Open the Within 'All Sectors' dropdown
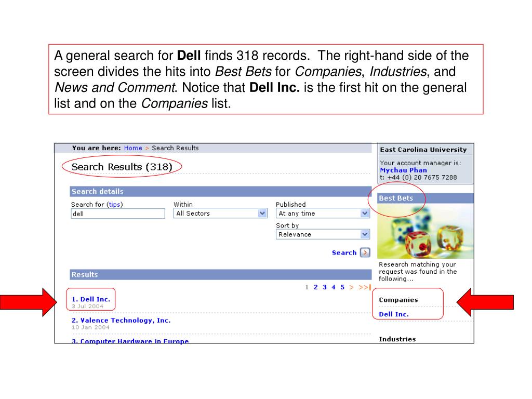 [220, 213]
